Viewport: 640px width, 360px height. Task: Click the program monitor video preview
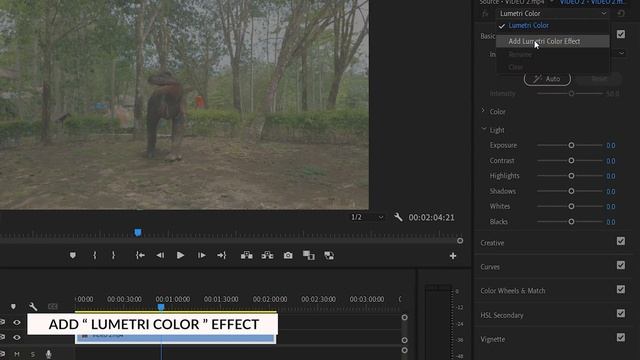pos(184,104)
